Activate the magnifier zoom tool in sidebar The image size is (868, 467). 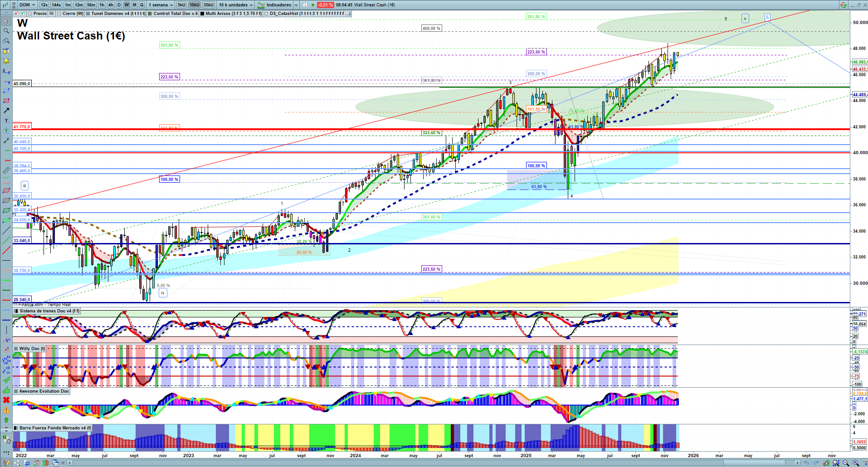6,31
